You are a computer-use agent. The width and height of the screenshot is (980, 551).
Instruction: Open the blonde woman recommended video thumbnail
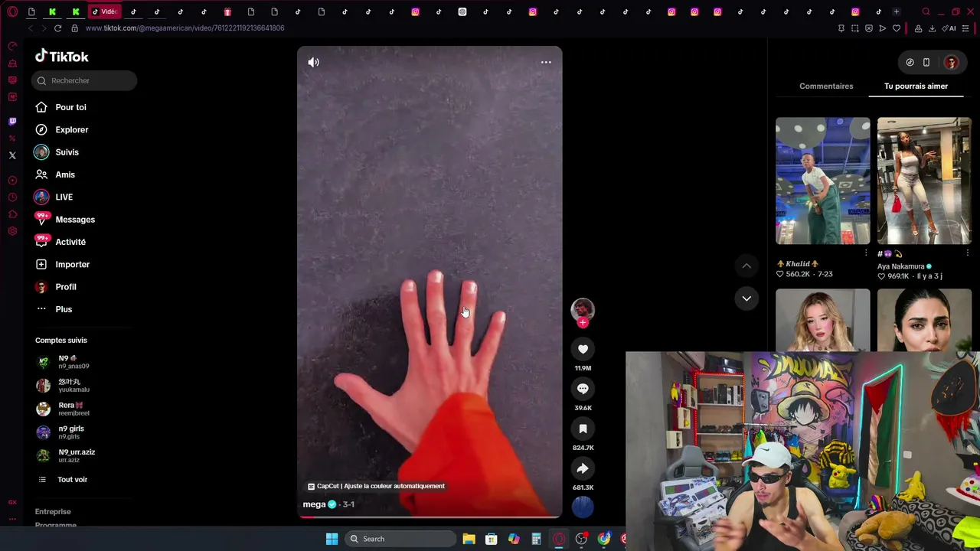point(822,320)
